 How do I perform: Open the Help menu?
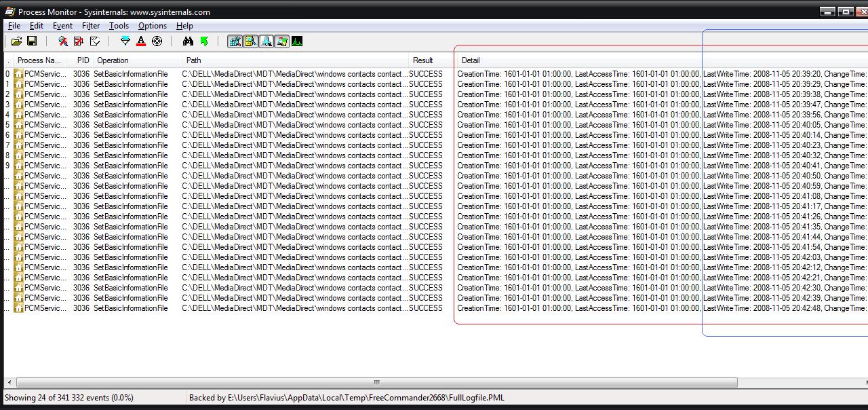click(184, 26)
